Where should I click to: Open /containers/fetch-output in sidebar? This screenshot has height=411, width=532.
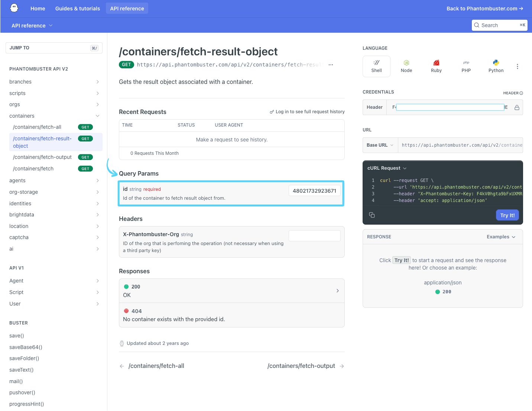click(42, 157)
